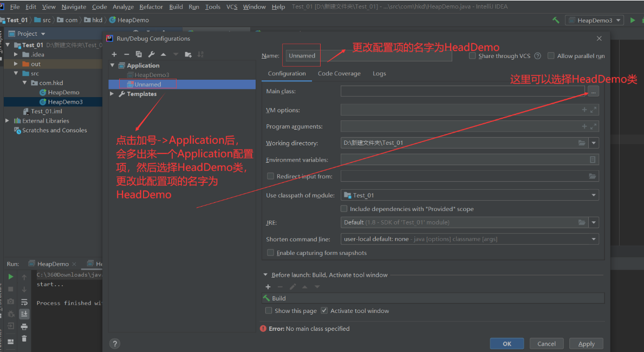The height and width of the screenshot is (352, 644).
Task: Open the Analyze menu
Action: [x=123, y=7]
